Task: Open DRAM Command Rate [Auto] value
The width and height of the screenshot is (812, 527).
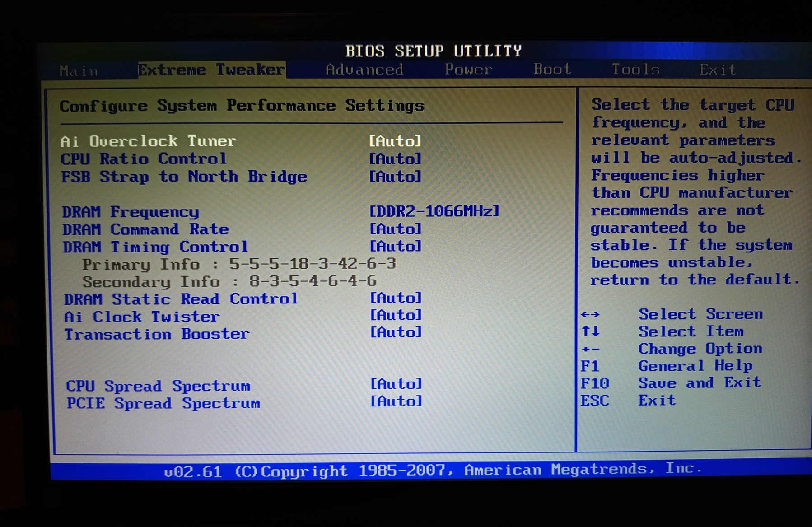Action: 396,229
